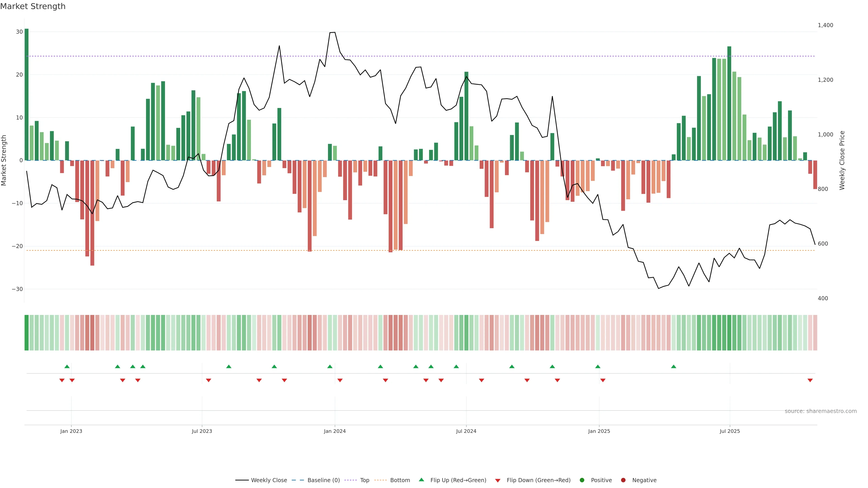Click the Jan 2024 x-axis label
868x488 pixels.
click(335, 431)
